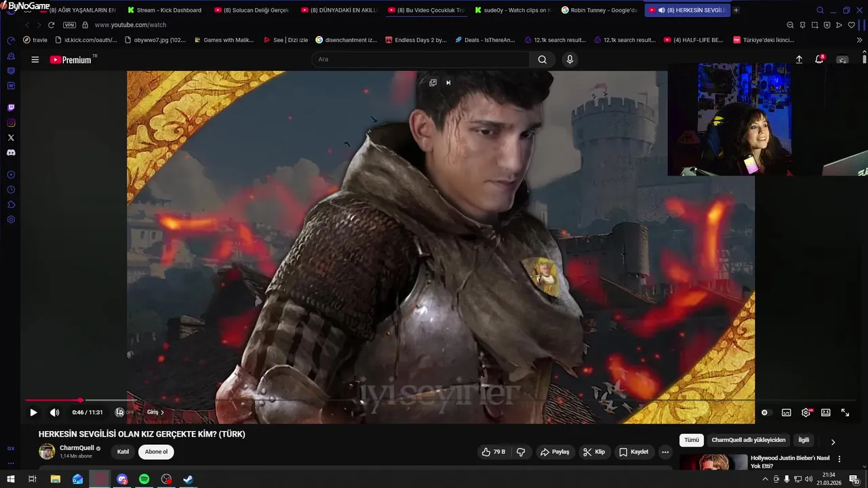This screenshot has height=488, width=868.
Task: Enter fullscreen mode in player
Action: [x=845, y=412]
